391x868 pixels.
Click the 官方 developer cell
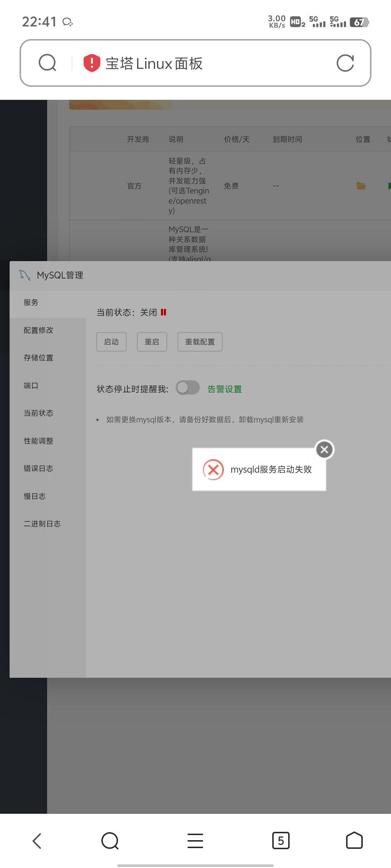[134, 186]
